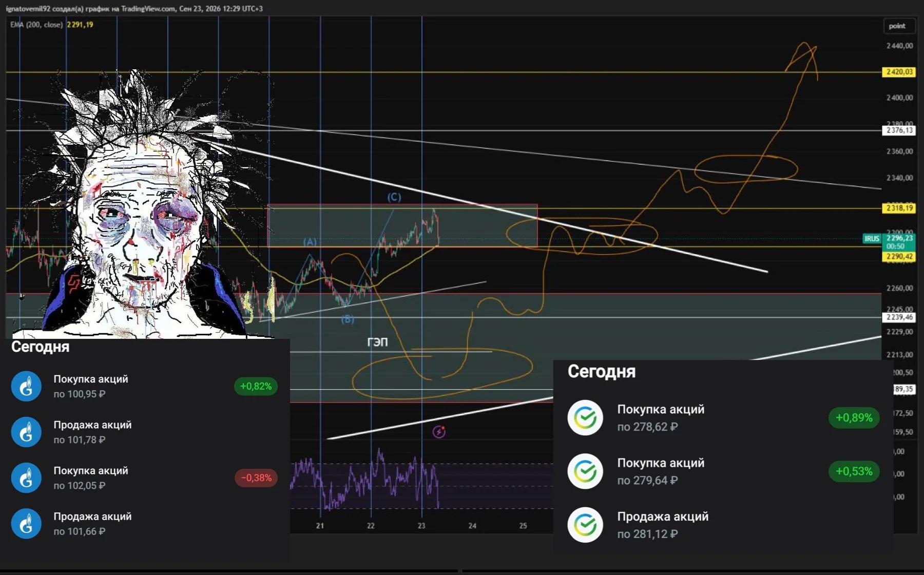Click the 2229,00 price scale value
Image resolution: width=924 pixels, height=575 pixels.
coord(899,332)
